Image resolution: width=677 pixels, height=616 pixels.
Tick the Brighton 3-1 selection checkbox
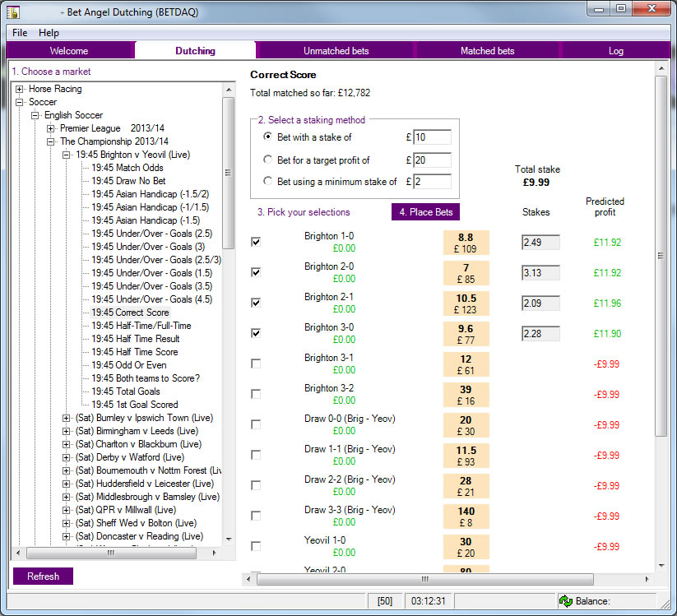point(256,364)
